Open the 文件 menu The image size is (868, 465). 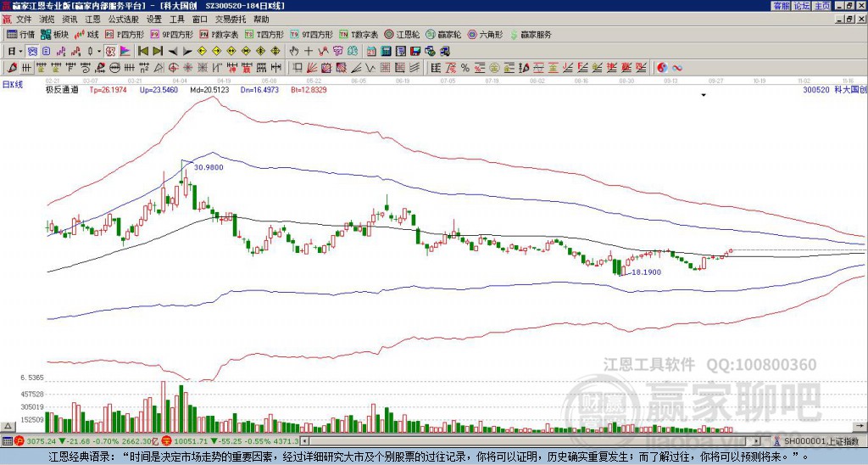click(x=24, y=20)
